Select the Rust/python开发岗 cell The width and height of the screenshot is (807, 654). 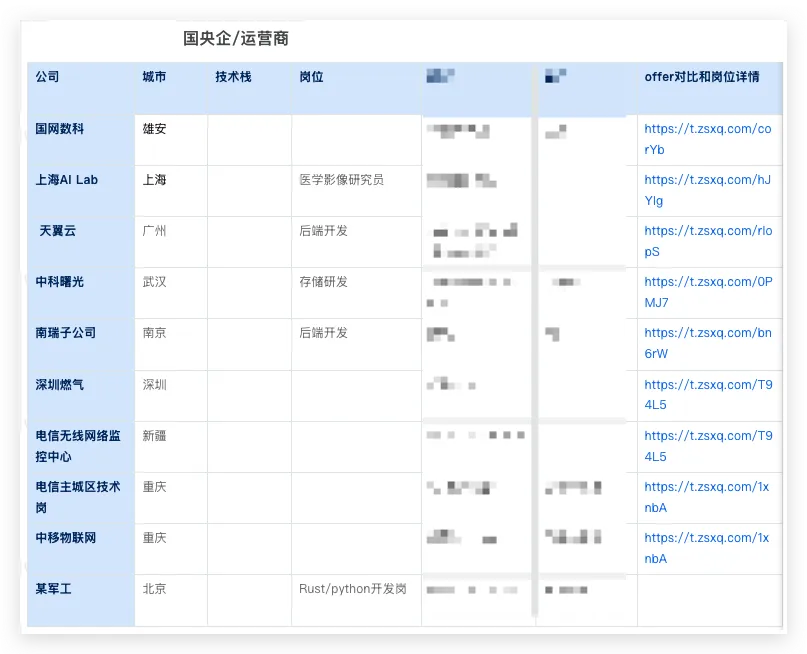coord(352,589)
